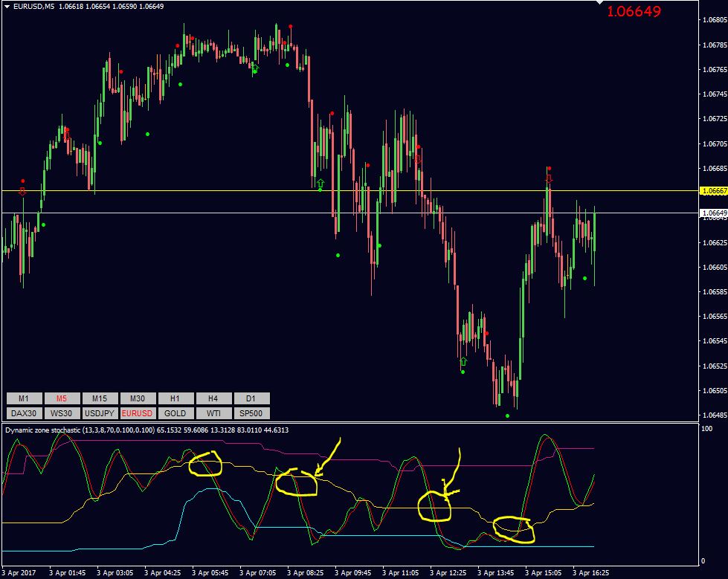This screenshot has width=728, height=579.
Task: Select red sell arrow on the 1.06667 line at far left
Action: click(22, 191)
